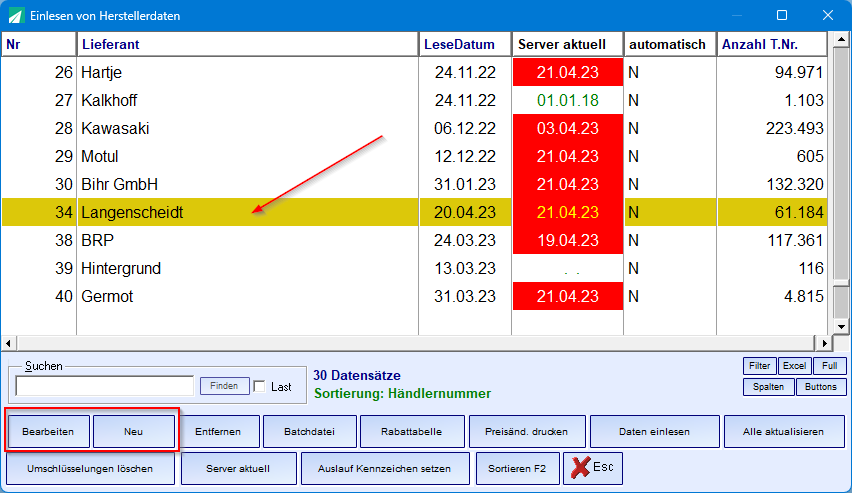Click the Anzahl T.Nr. column header

(772, 44)
